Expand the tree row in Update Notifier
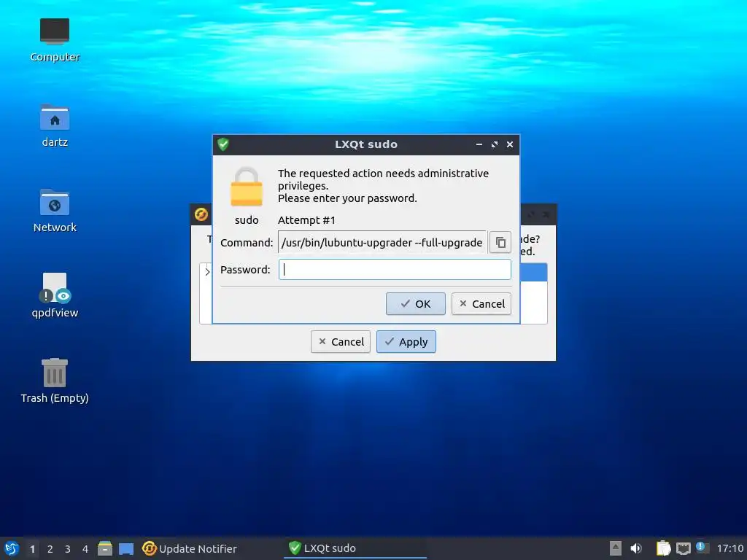The image size is (747, 560). 206,271
